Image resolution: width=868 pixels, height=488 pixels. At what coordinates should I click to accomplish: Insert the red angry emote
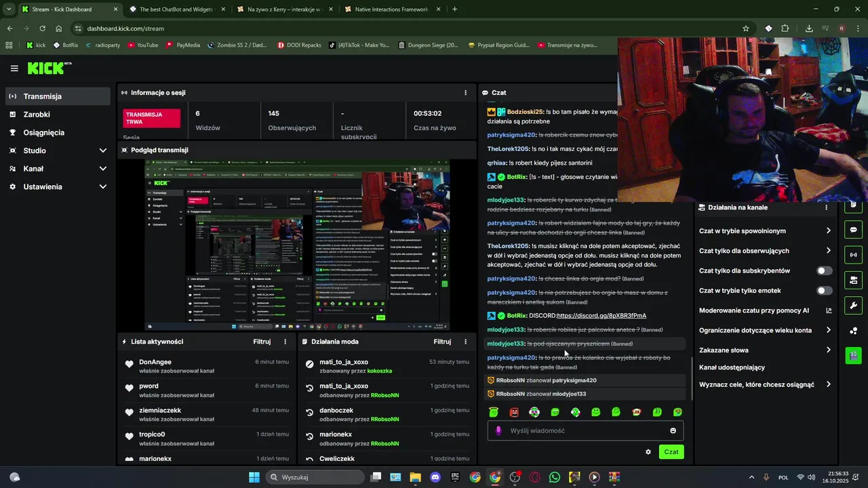[514, 412]
